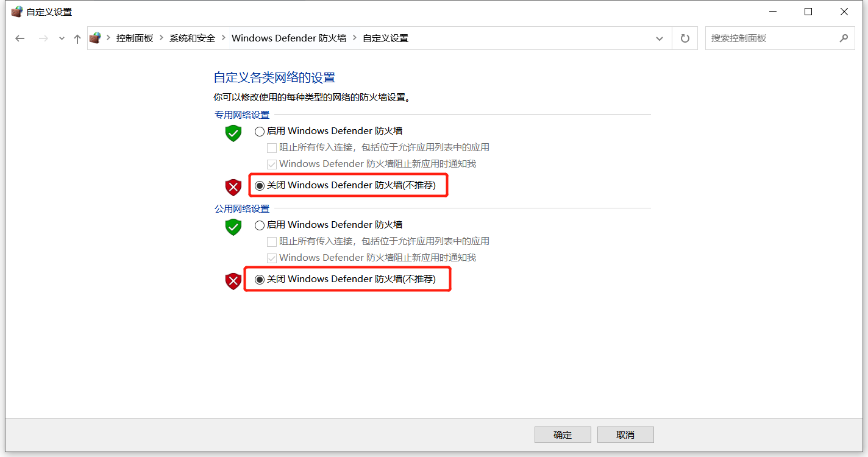The width and height of the screenshot is (868, 457).
Task: Select 启用 firewall radio for public network
Action: tap(260, 225)
